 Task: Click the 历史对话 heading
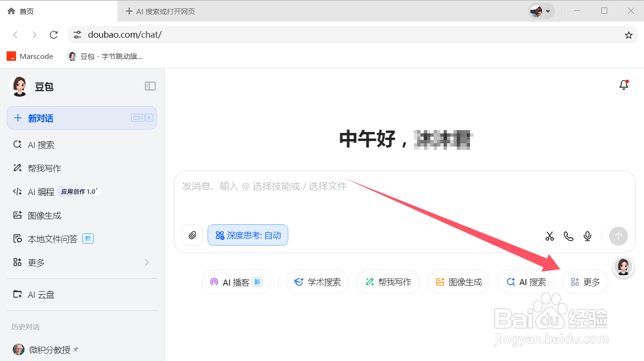tap(25, 327)
